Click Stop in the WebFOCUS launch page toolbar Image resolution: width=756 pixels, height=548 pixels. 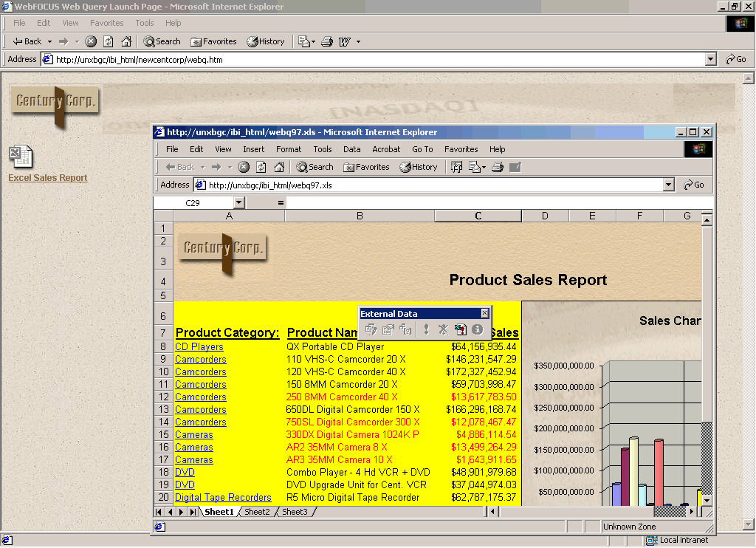(x=91, y=41)
